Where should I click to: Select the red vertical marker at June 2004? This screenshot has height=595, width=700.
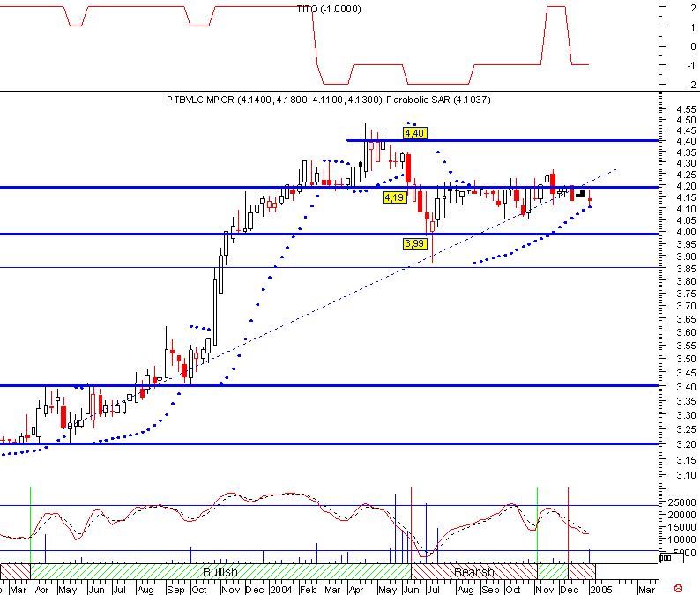411,524
